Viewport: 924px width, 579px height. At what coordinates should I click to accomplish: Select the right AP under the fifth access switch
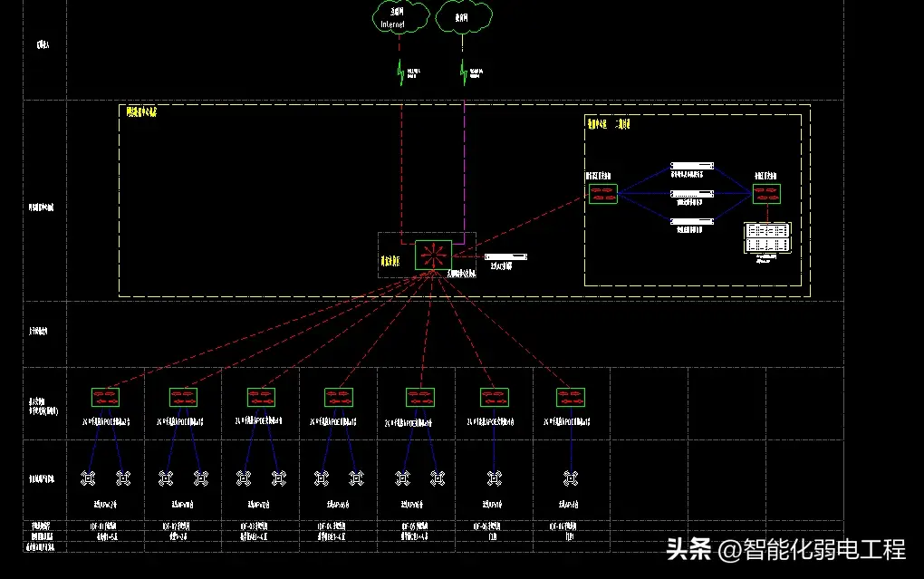point(438,478)
